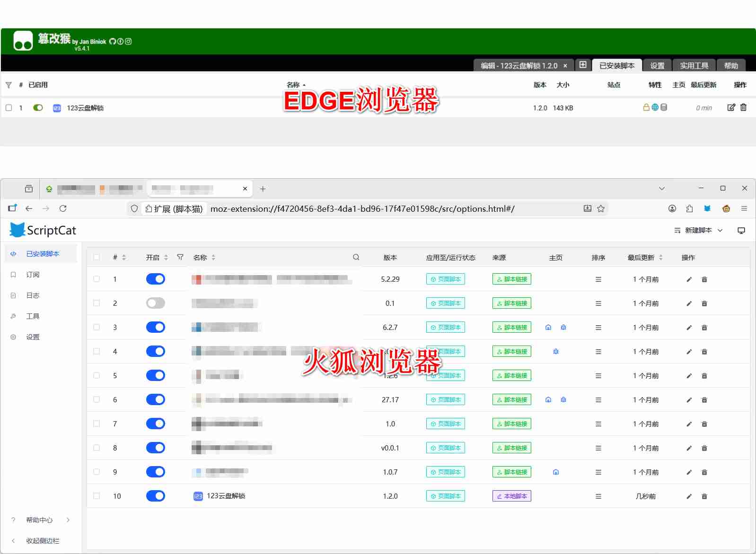
Task: Open 日志 in ScriptCat sidebar
Action: pos(33,295)
